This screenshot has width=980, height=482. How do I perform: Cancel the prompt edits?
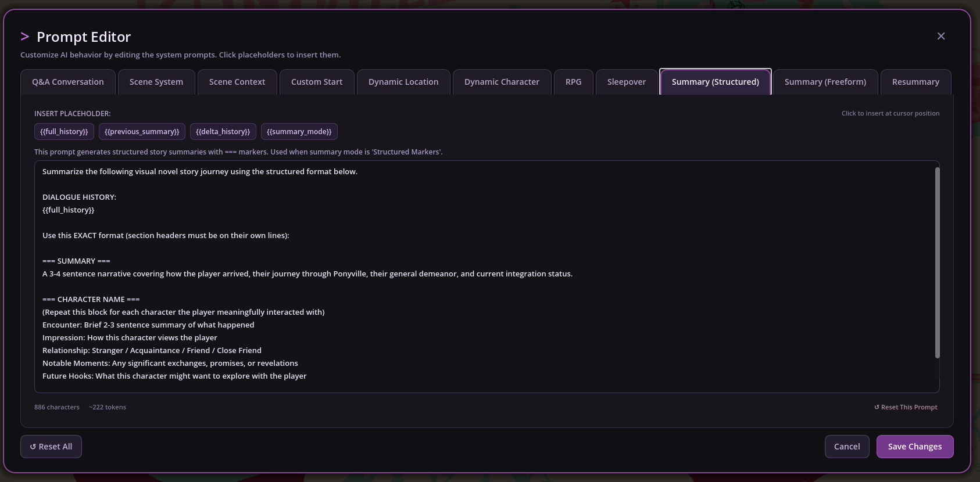click(847, 447)
